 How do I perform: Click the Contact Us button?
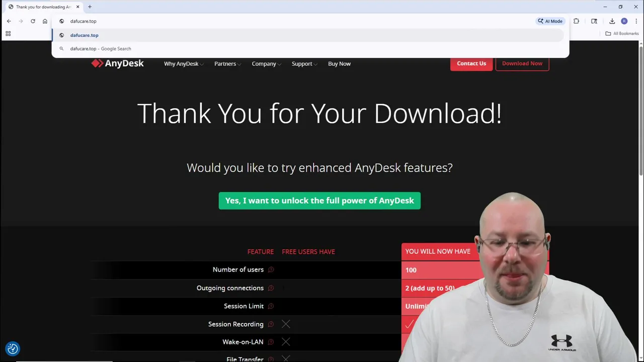click(x=471, y=63)
